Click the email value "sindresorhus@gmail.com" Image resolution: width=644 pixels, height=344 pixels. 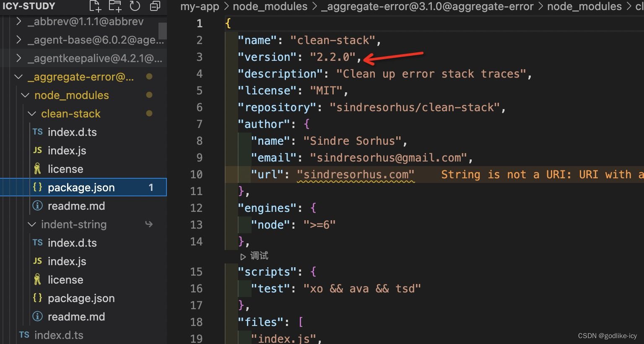pos(388,158)
